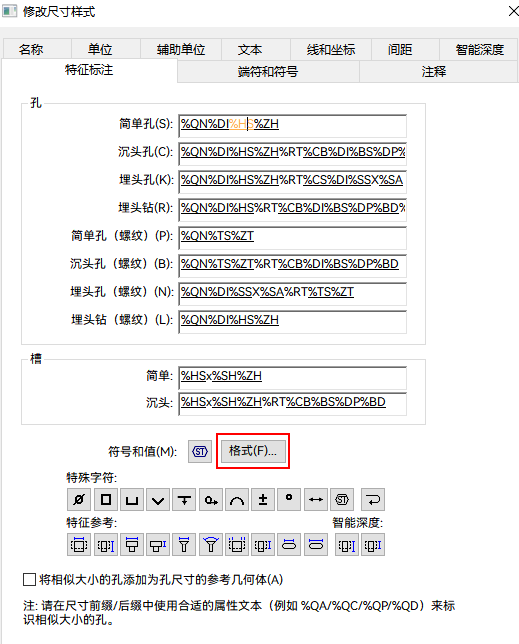Open the 智能深度 tab

(479, 50)
